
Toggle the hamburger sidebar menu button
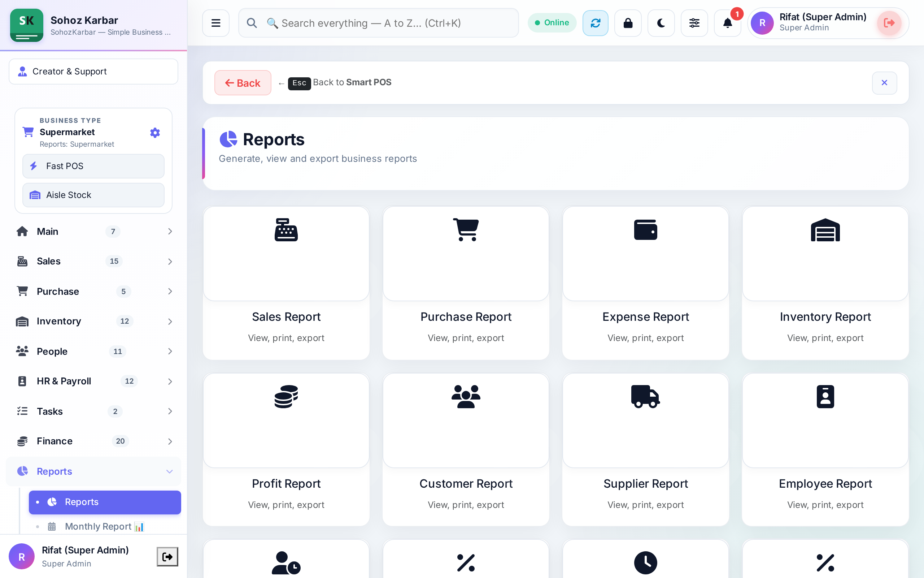pyautogui.click(x=216, y=23)
